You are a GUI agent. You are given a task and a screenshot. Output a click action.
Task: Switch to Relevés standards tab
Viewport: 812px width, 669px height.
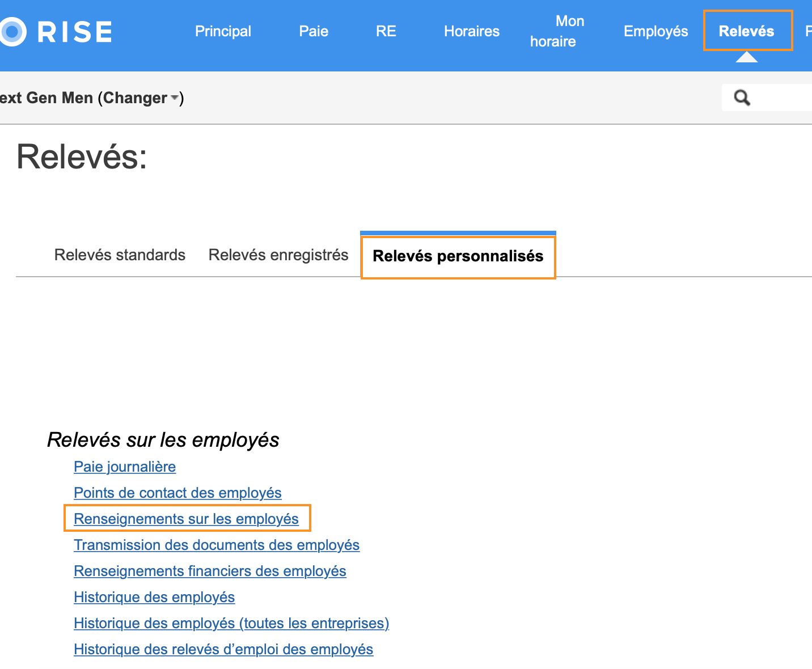click(120, 255)
